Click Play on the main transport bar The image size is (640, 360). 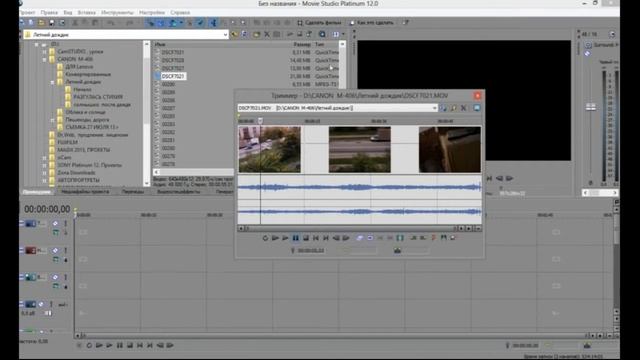click(109, 345)
